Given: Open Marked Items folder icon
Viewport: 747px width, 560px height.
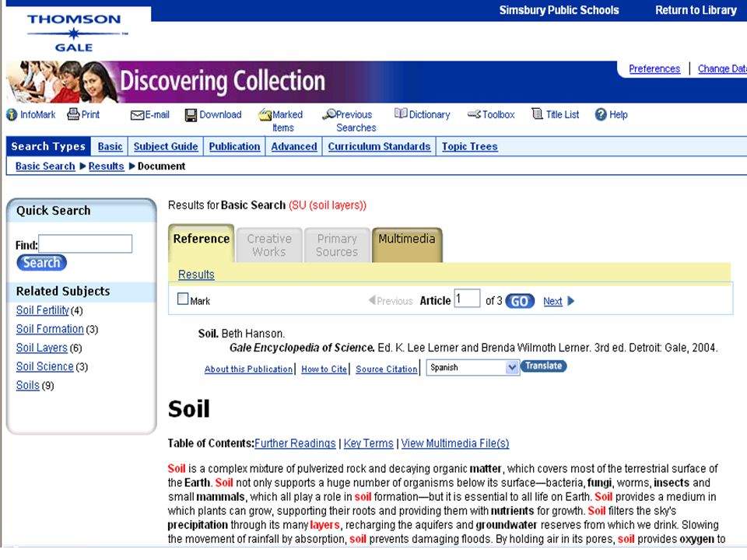Looking at the screenshot, I should [x=265, y=115].
